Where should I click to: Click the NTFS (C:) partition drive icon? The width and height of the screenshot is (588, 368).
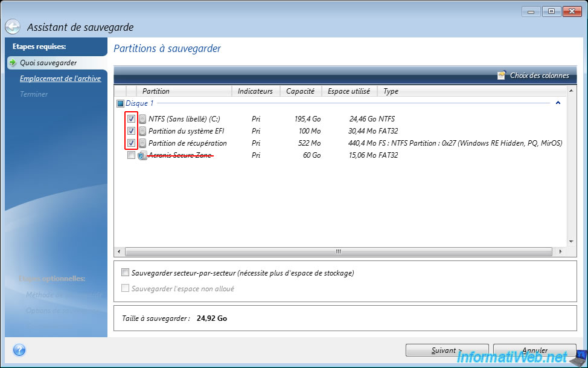(142, 119)
